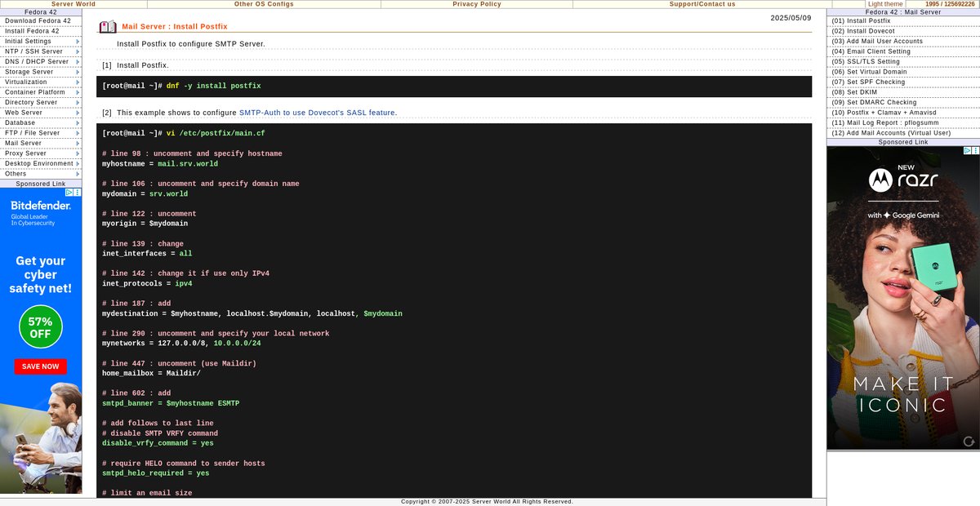Click the ad options icon on razr ad

tap(975, 151)
